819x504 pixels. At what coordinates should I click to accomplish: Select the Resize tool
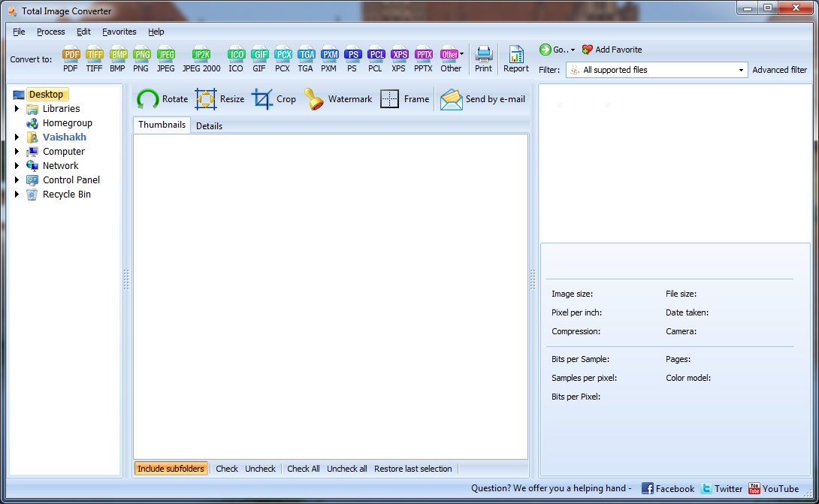click(219, 98)
